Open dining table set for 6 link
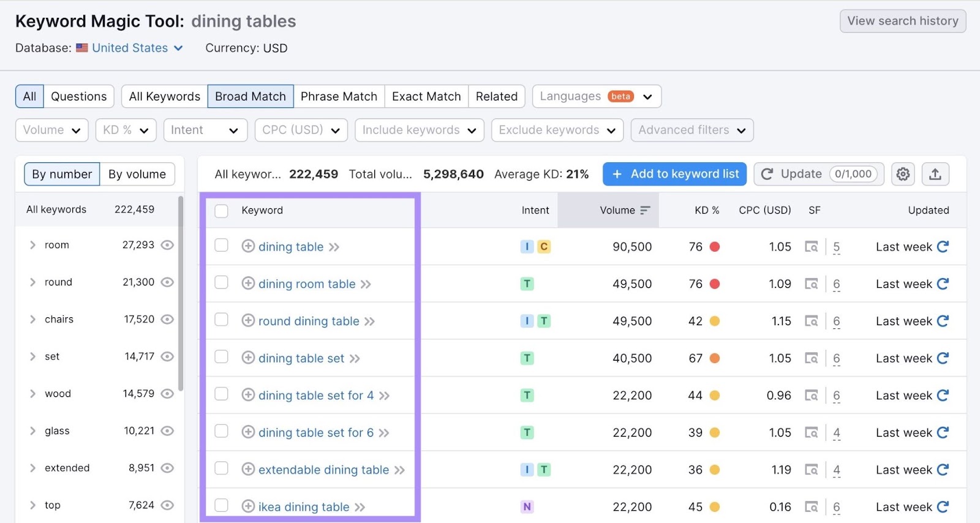The height and width of the screenshot is (523, 980). (316, 432)
